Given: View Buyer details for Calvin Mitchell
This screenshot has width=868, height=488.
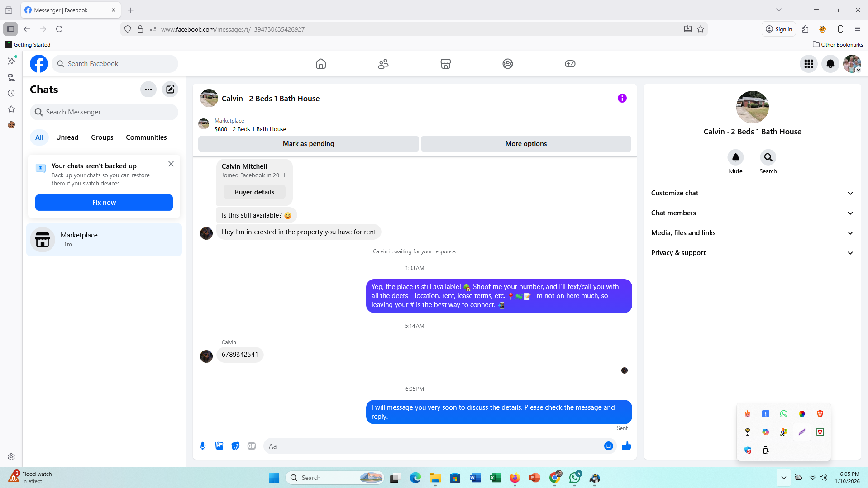Looking at the screenshot, I should (x=254, y=192).
